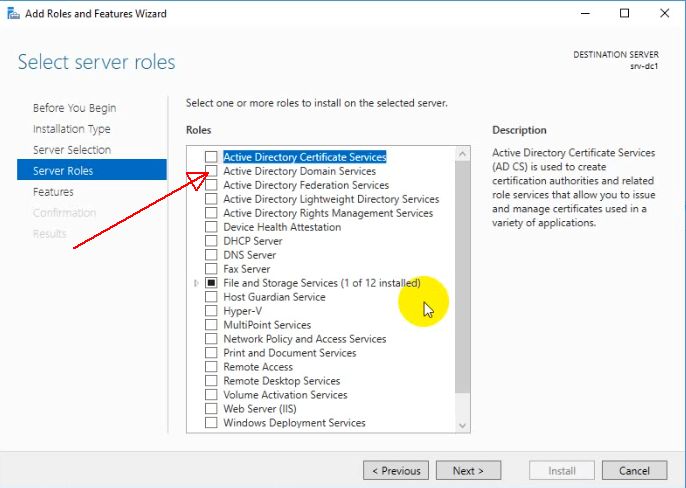Tick the Fax Server checkbox
This screenshot has width=686, height=488.
(211, 269)
